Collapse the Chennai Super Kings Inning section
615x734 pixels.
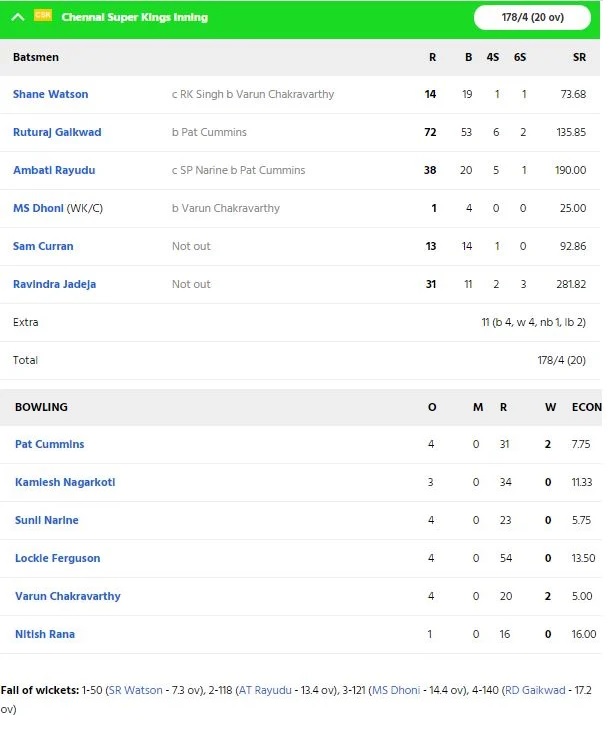18,18
